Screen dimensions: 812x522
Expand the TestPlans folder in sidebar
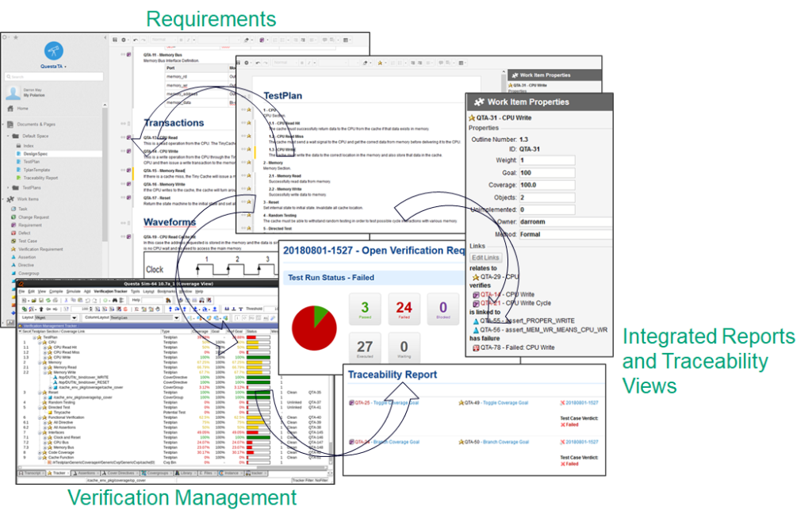[x=8, y=187]
